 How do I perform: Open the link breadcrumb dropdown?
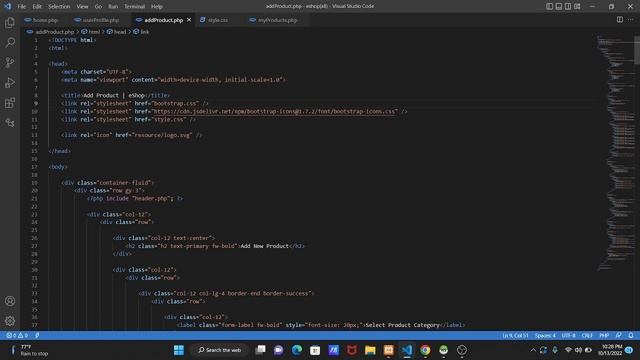pyautogui.click(x=142, y=31)
